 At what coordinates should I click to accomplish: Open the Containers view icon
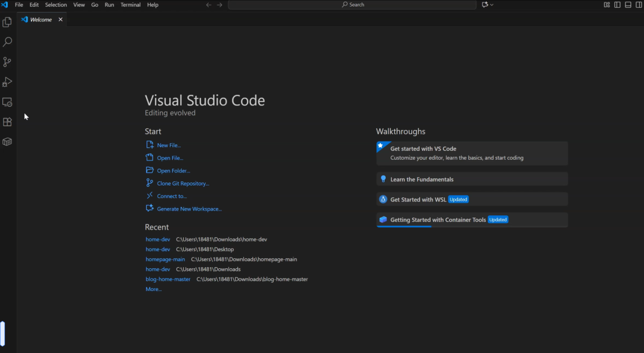7,142
